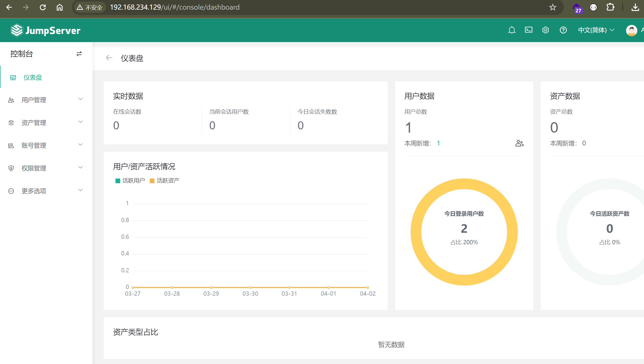644x364 pixels.
Task: Click the 更多选项 ellipsis icon
Action: pos(11,191)
